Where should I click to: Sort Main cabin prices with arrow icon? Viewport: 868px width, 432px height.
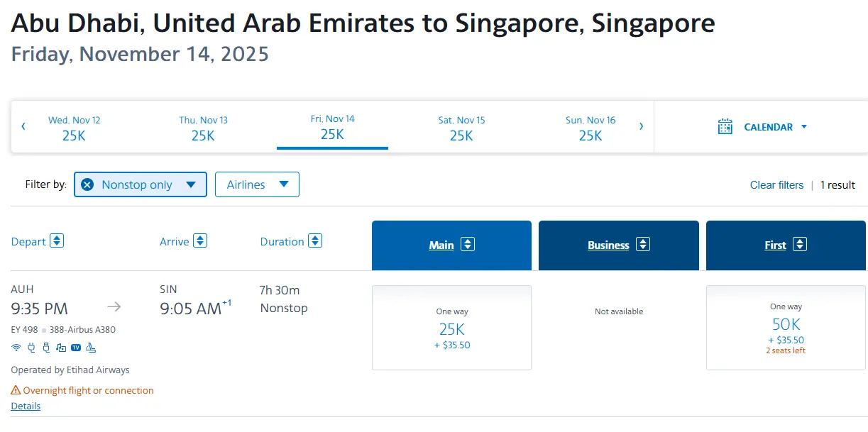467,245
